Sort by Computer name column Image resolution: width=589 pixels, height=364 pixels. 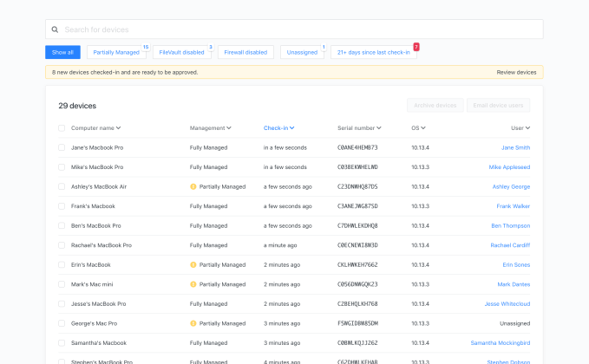point(95,128)
